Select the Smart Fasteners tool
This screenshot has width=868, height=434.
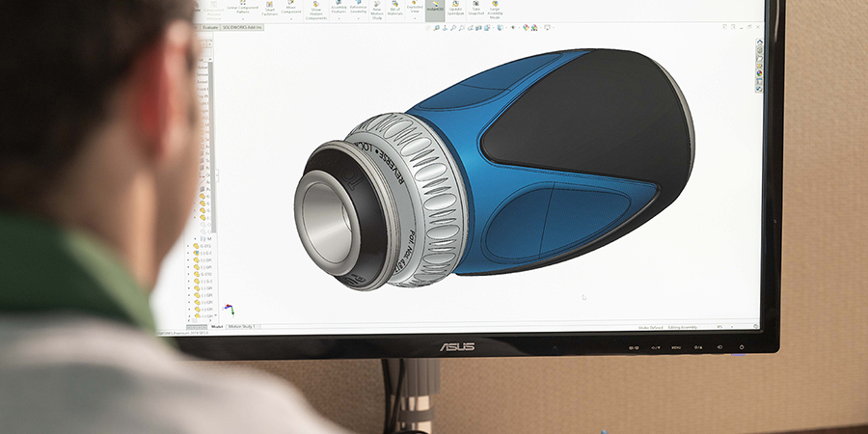pyautogui.click(x=270, y=9)
